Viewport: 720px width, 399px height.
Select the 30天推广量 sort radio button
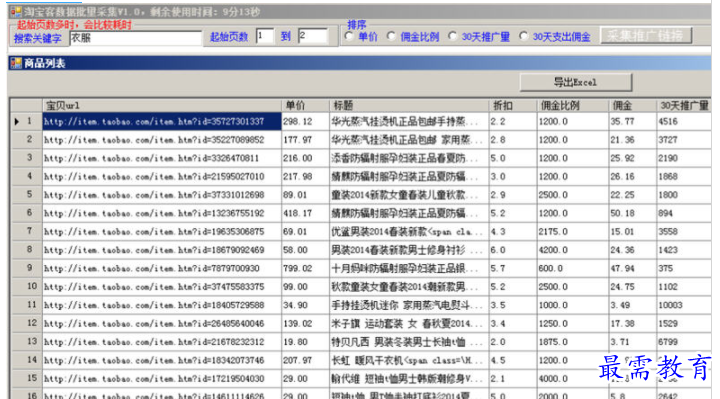point(452,36)
